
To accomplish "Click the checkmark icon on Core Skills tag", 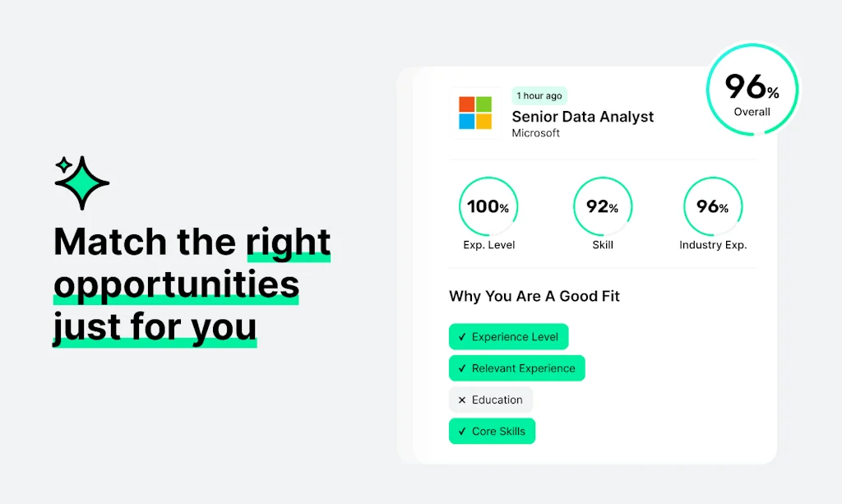I will 464,431.
